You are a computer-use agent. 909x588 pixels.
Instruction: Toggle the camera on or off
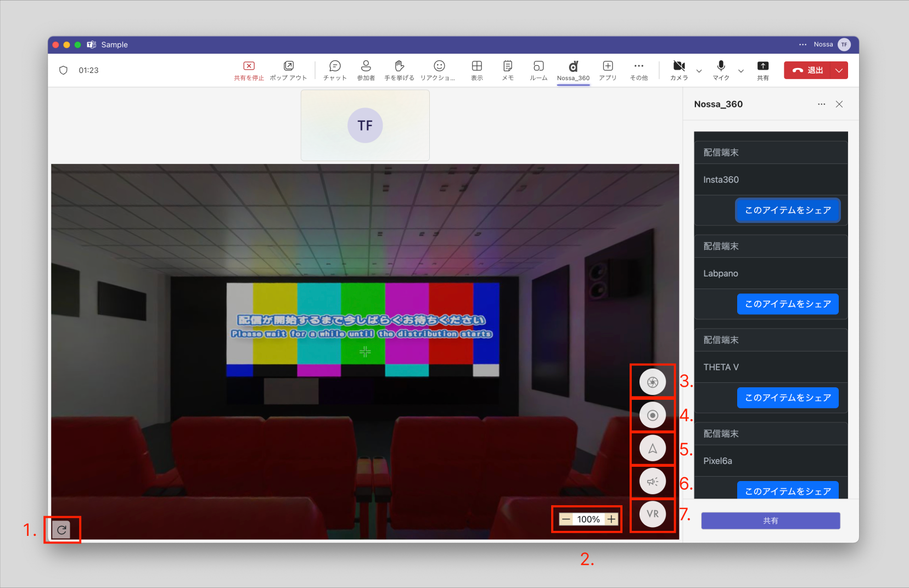pos(679,70)
